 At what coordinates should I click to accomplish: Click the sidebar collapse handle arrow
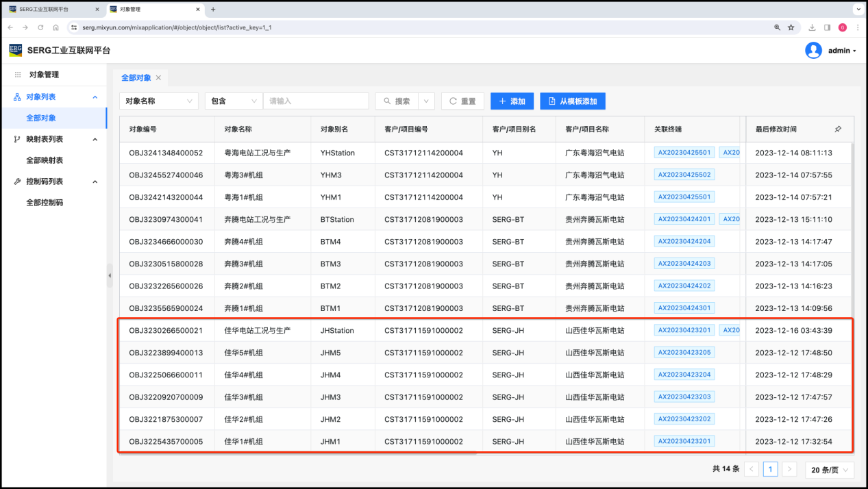[x=110, y=275]
